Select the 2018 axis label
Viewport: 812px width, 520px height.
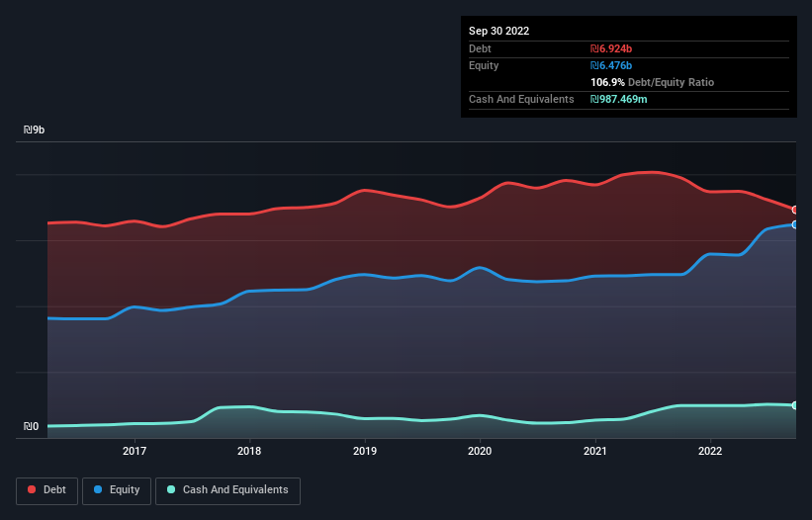coord(249,451)
